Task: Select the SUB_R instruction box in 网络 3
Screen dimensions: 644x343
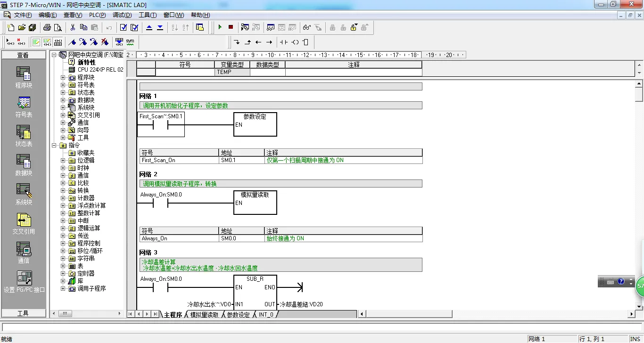Action: pyautogui.click(x=255, y=292)
